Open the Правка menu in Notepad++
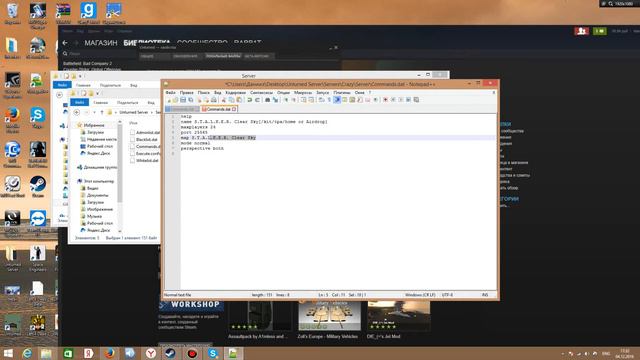The height and width of the screenshot is (360, 640). coord(187,93)
